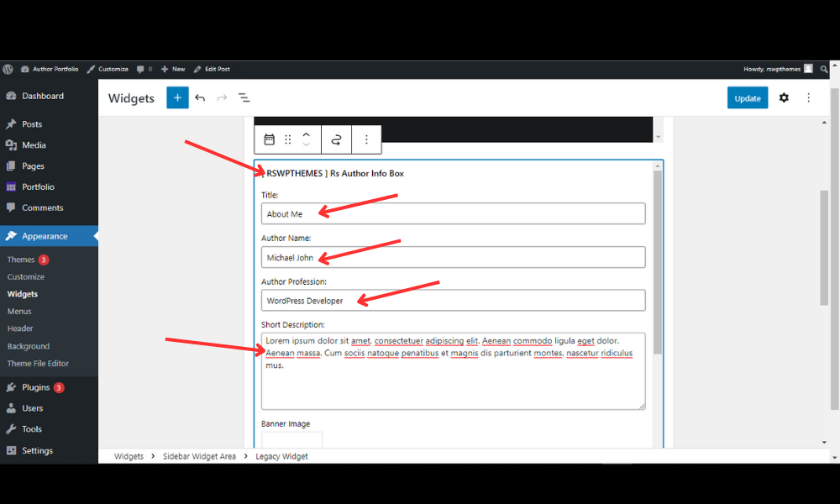The width and height of the screenshot is (840, 504).
Task: Click the Author Profession field
Action: [x=454, y=301]
